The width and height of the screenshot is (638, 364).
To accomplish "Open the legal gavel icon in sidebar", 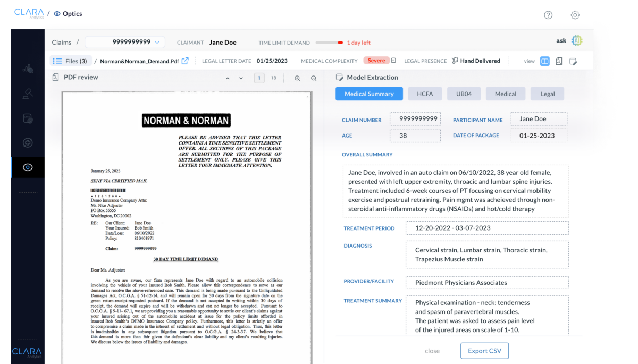I will (28, 94).
